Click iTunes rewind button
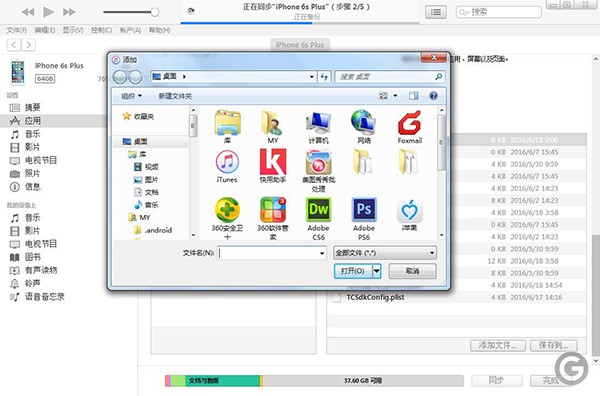Screen dimensions: 600x396 pyautogui.click(x=28, y=12)
